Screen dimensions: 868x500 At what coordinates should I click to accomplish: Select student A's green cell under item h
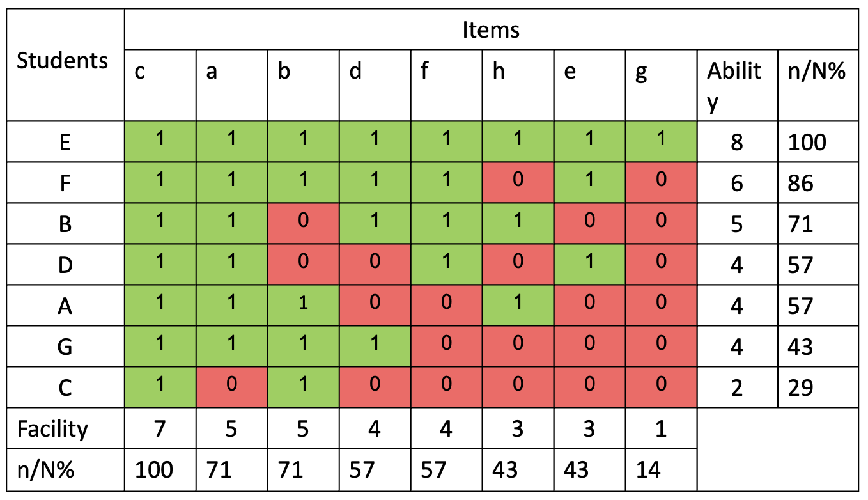click(518, 306)
